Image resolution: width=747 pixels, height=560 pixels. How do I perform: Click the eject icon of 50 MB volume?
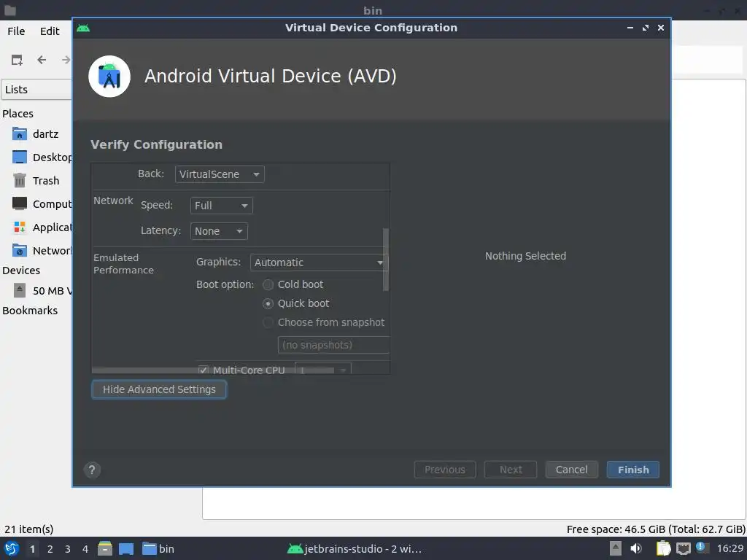[x=20, y=290]
